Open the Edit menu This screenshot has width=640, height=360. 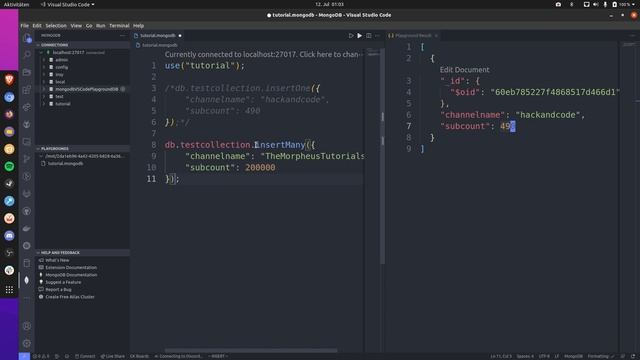pyautogui.click(x=37, y=25)
